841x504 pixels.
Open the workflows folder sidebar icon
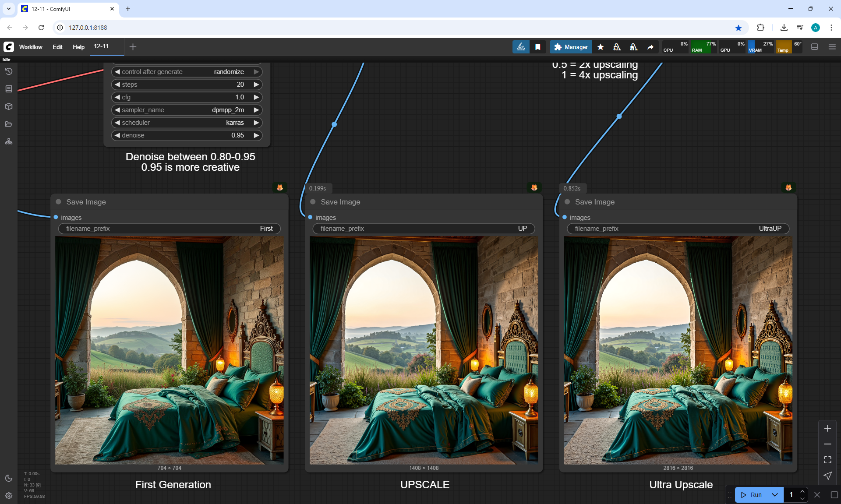pyautogui.click(x=9, y=124)
